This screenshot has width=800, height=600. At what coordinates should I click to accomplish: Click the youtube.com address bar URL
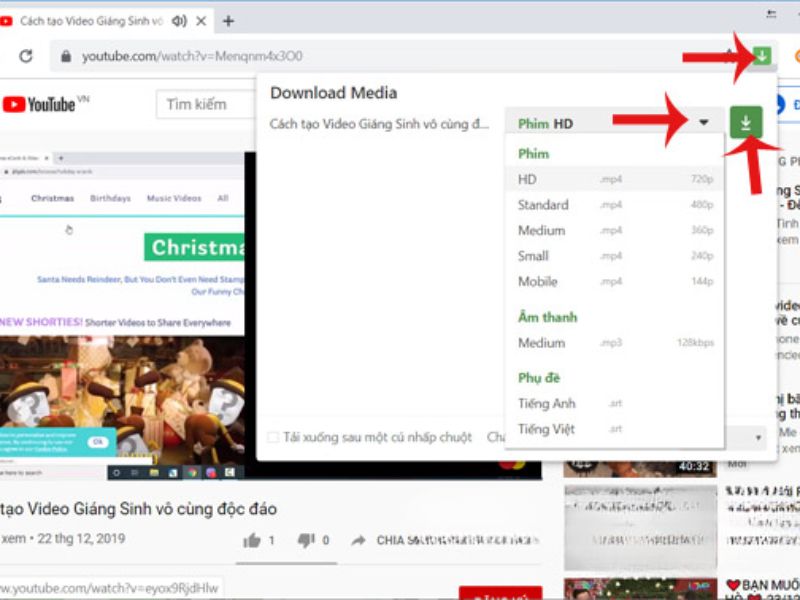click(192, 56)
